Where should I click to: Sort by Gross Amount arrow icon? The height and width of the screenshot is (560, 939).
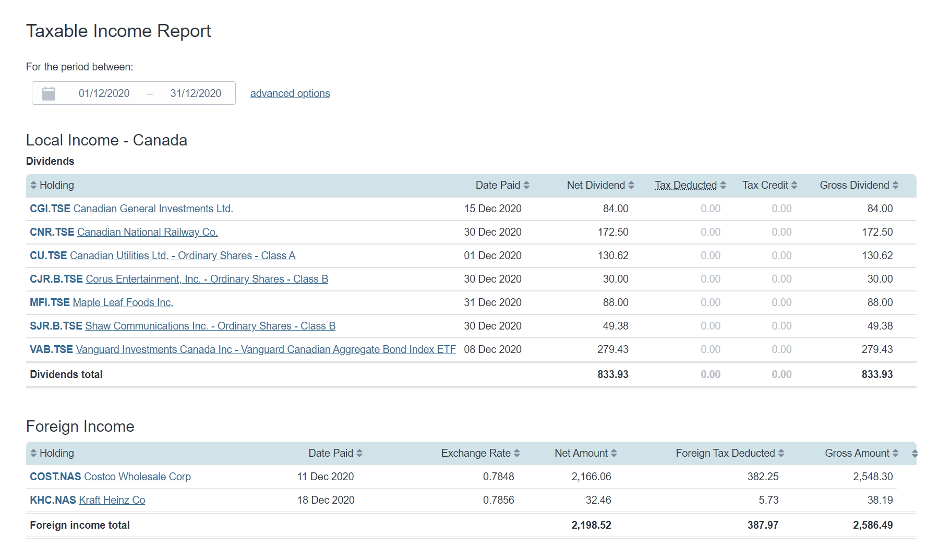[x=896, y=453]
